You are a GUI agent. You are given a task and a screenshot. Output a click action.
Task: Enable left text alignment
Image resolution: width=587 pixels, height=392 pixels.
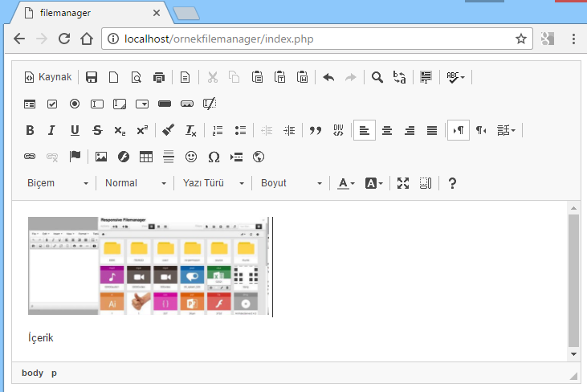click(365, 130)
